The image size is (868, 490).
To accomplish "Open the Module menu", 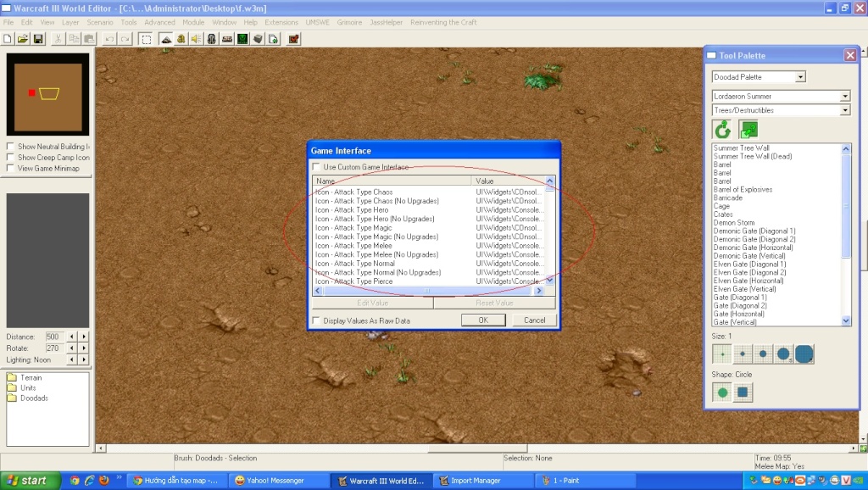I will [x=193, y=22].
